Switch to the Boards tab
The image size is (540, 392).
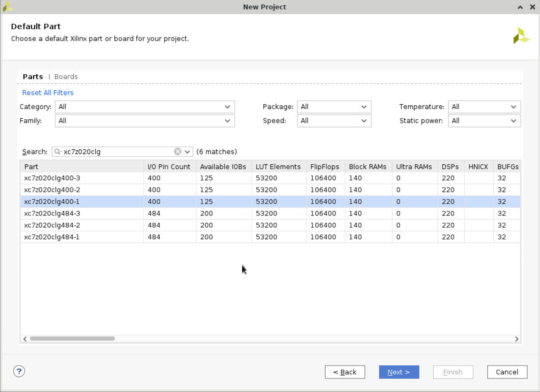[x=66, y=76]
